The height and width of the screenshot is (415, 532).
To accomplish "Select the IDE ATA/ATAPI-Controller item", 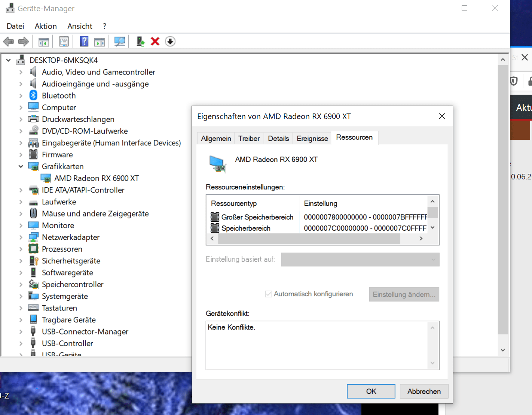I will click(x=83, y=190).
